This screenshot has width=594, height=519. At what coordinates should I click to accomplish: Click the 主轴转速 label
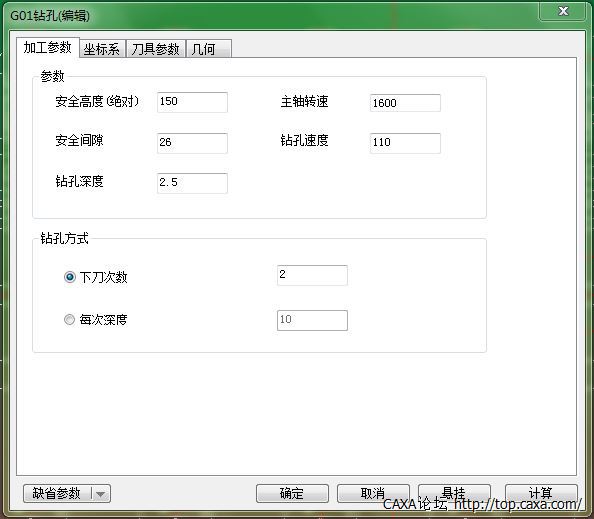304,101
